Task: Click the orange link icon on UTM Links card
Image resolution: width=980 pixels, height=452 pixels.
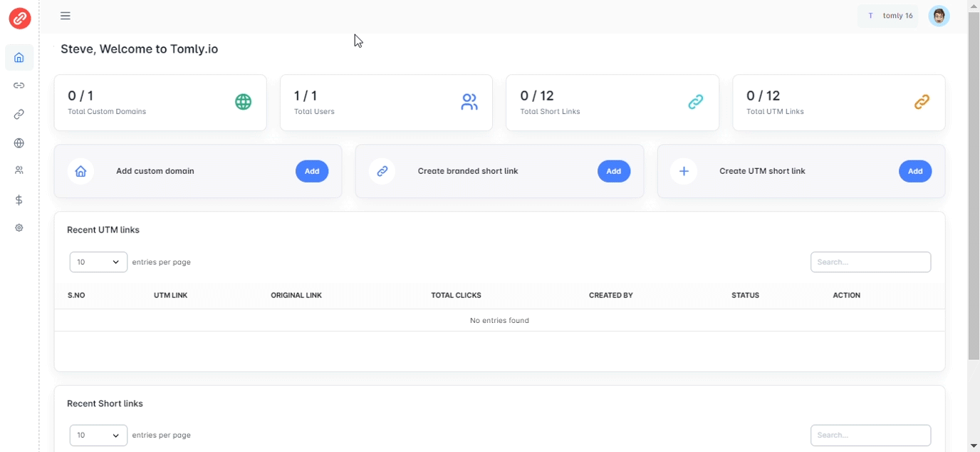Action: (922, 102)
